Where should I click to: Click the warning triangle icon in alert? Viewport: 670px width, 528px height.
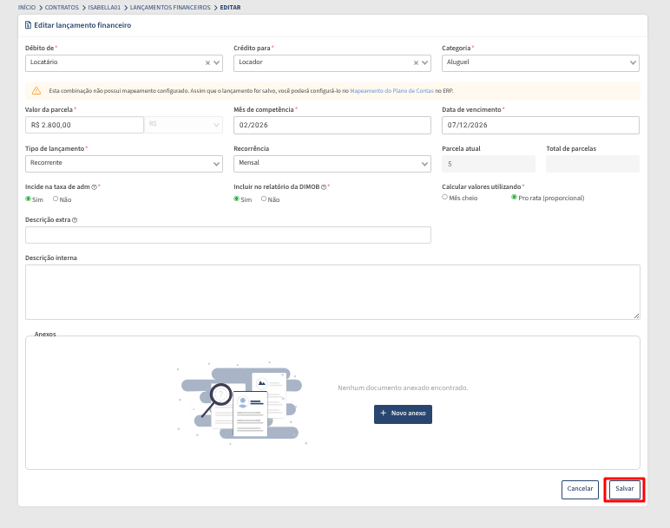(37, 91)
